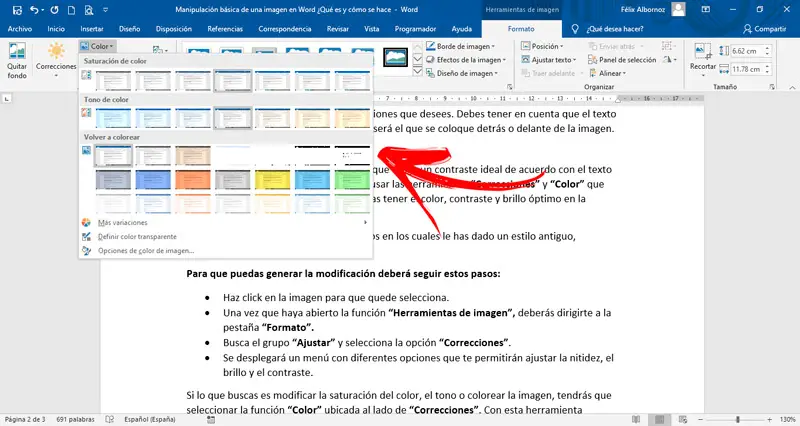Open print preview magnifier icon

click(89, 10)
